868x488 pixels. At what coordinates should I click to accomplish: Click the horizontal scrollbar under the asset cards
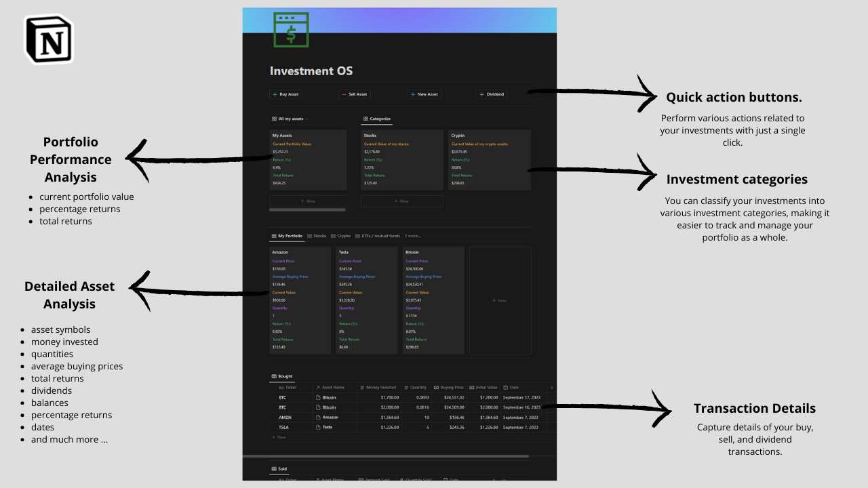click(309, 210)
